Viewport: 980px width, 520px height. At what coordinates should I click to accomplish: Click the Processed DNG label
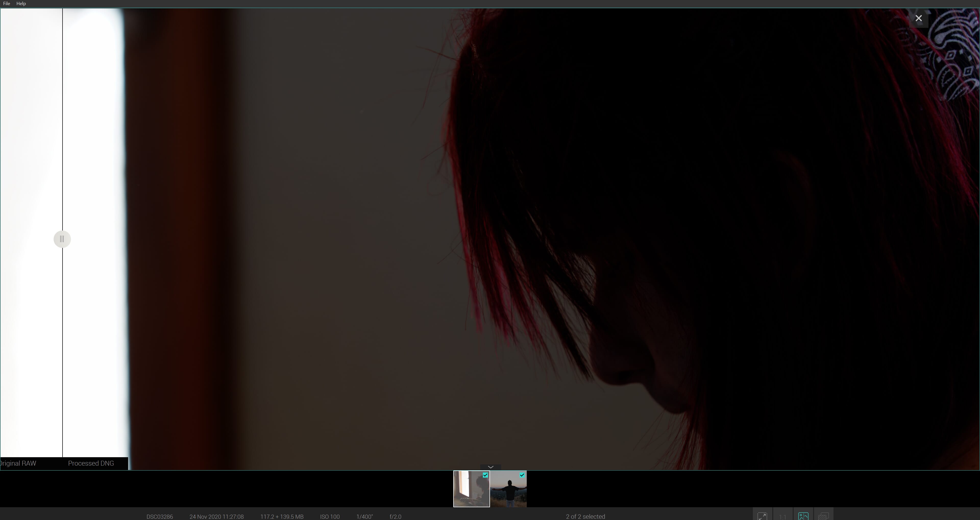(91, 463)
